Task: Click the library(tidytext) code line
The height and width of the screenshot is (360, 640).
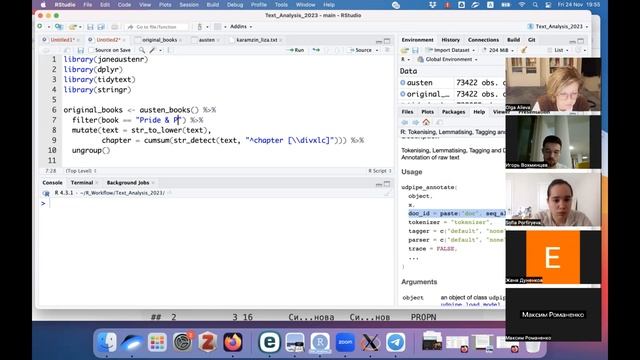Action: [99, 80]
